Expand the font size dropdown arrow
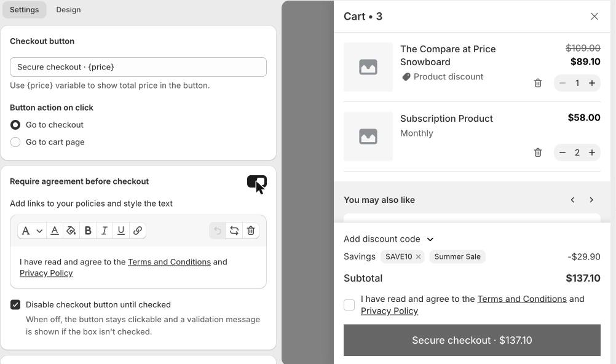Image resolution: width=616 pixels, height=364 pixels. point(39,231)
